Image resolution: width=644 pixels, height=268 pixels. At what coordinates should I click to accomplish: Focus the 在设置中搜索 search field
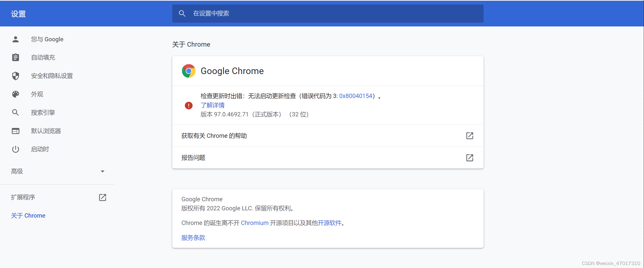tap(328, 14)
